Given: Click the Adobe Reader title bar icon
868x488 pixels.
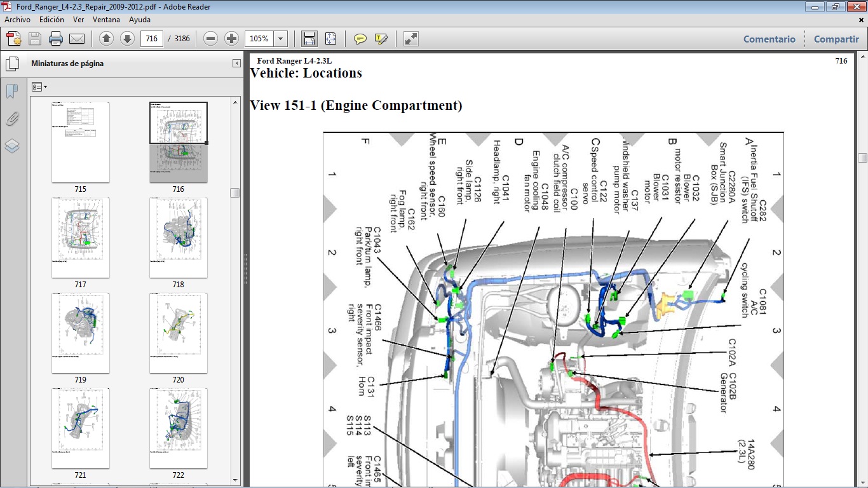Looking at the screenshot, I should [x=8, y=7].
